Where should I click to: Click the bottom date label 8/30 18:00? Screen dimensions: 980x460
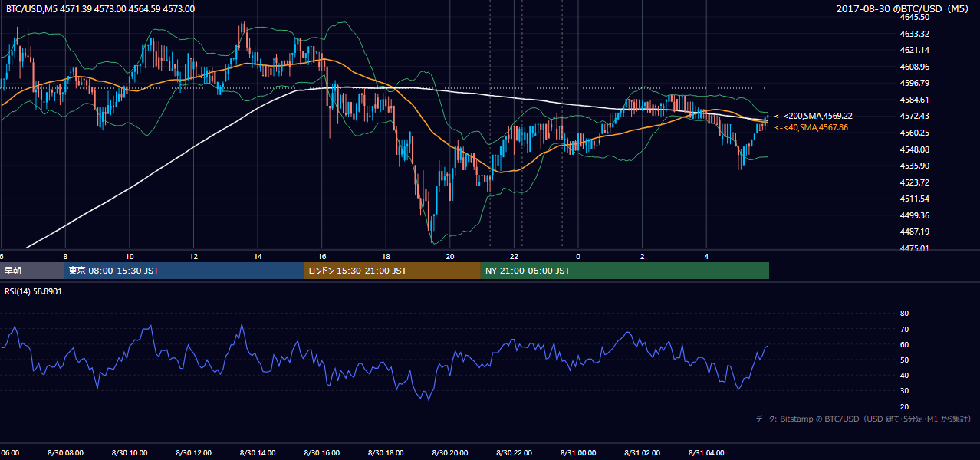386,453
